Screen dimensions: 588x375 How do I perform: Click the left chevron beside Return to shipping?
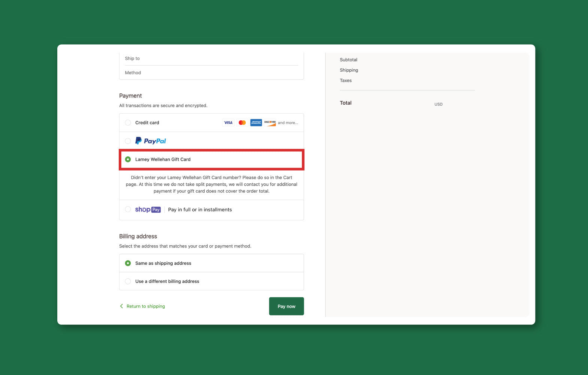coord(121,306)
